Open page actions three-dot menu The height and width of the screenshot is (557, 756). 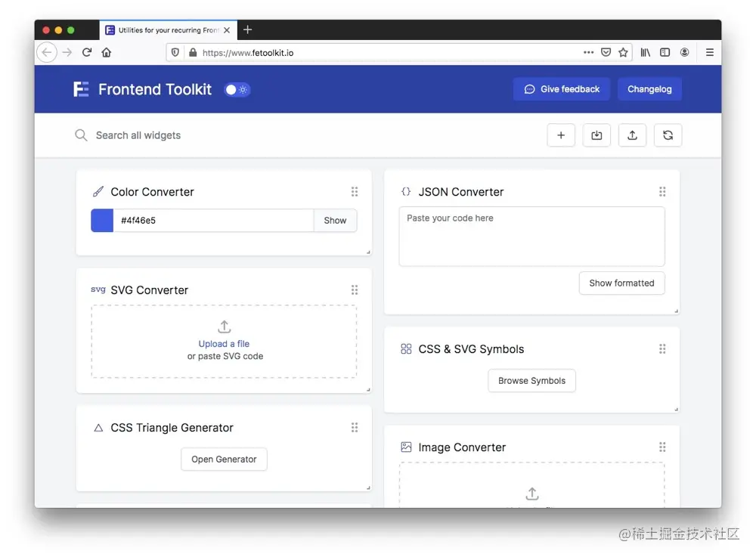pyautogui.click(x=588, y=52)
